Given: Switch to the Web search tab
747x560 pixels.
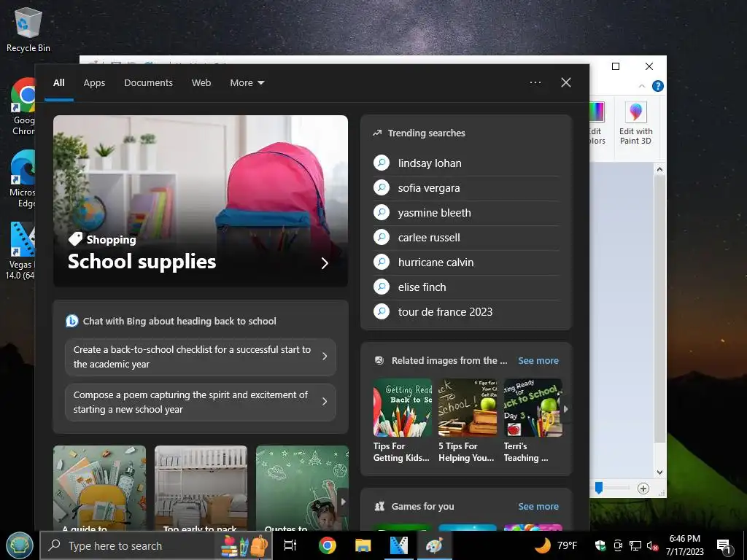Looking at the screenshot, I should click(201, 83).
